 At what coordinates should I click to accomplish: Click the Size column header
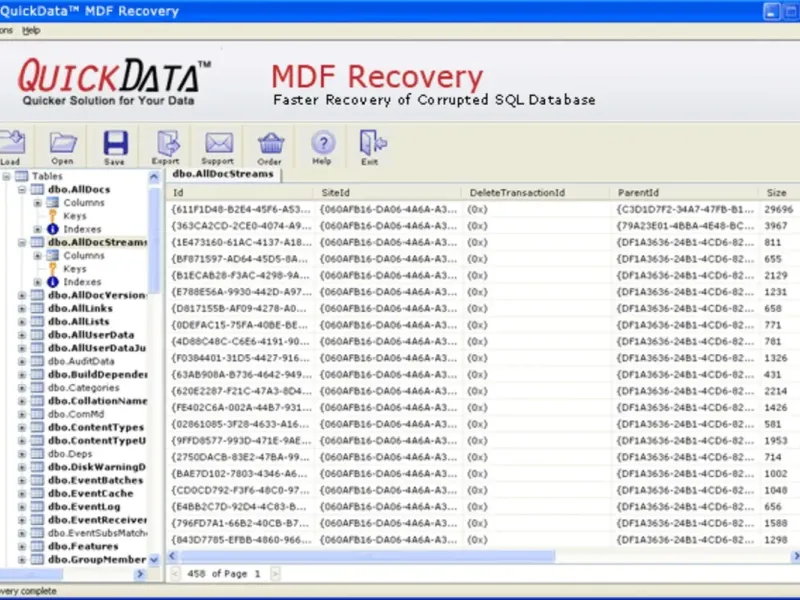coord(779,192)
